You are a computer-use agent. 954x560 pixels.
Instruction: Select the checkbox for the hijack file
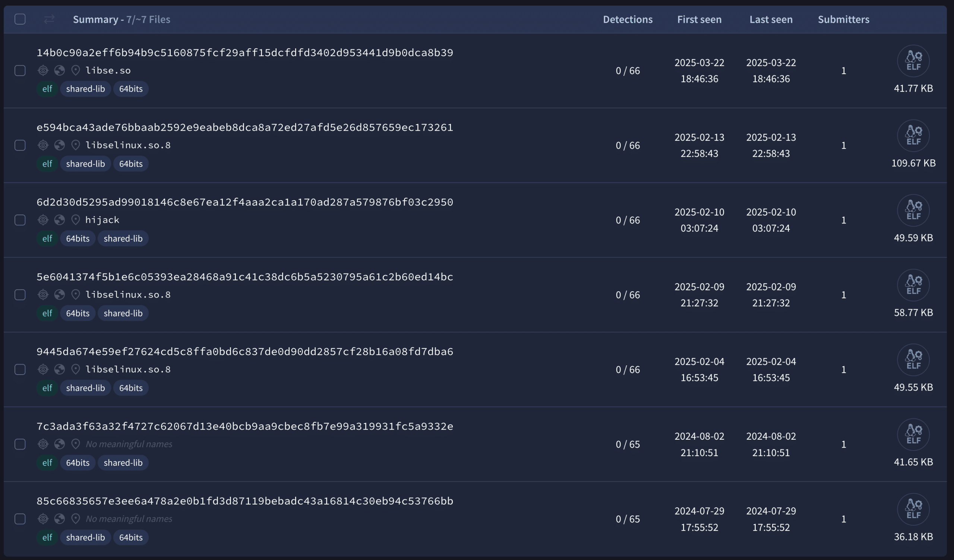[x=20, y=220]
